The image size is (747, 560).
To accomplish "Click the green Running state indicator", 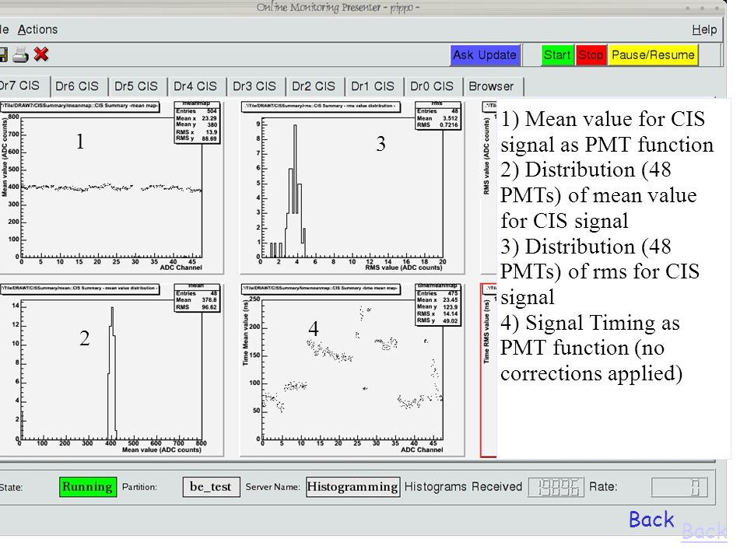I will point(88,487).
